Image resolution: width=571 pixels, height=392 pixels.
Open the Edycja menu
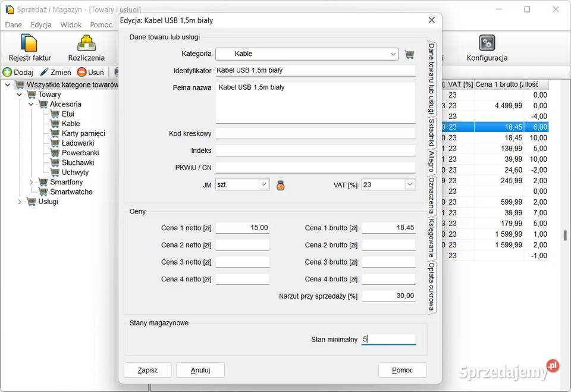point(41,24)
